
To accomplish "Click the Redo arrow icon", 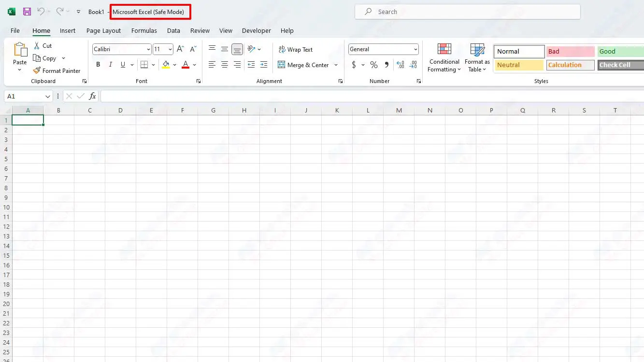I will [x=59, y=12].
